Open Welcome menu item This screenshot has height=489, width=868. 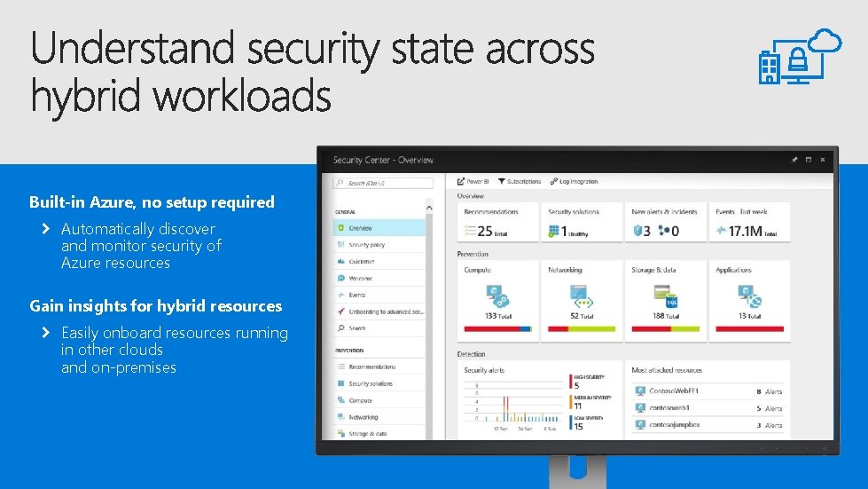tap(379, 278)
